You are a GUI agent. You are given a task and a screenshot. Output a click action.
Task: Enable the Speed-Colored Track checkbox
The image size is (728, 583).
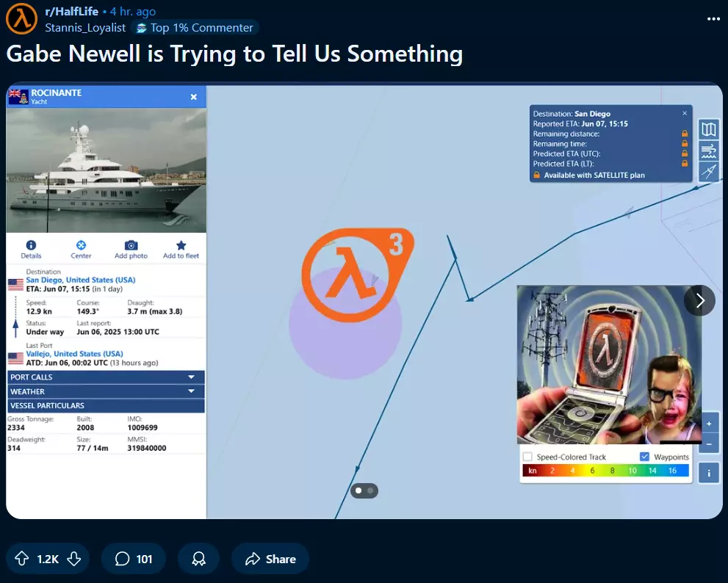[x=527, y=457]
